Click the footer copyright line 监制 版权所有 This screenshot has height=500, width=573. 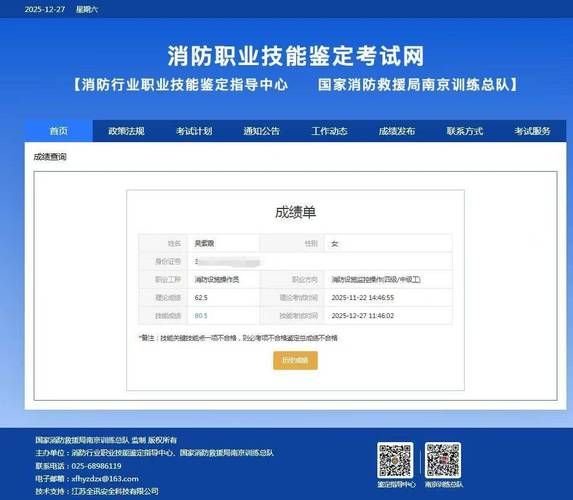tap(106, 440)
